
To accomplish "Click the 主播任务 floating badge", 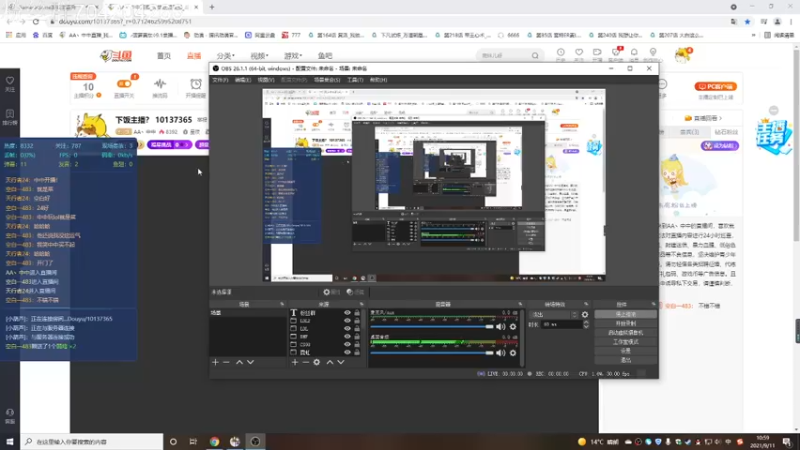I will click(x=774, y=136).
